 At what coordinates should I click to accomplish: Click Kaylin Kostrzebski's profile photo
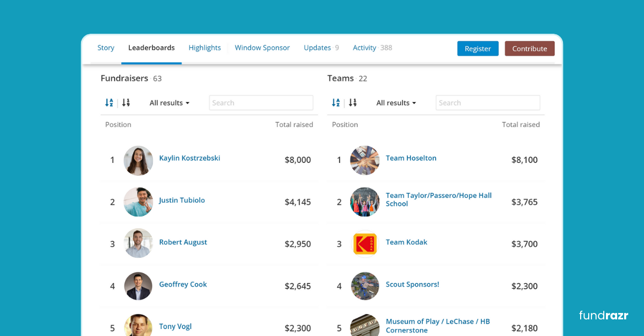tap(138, 160)
